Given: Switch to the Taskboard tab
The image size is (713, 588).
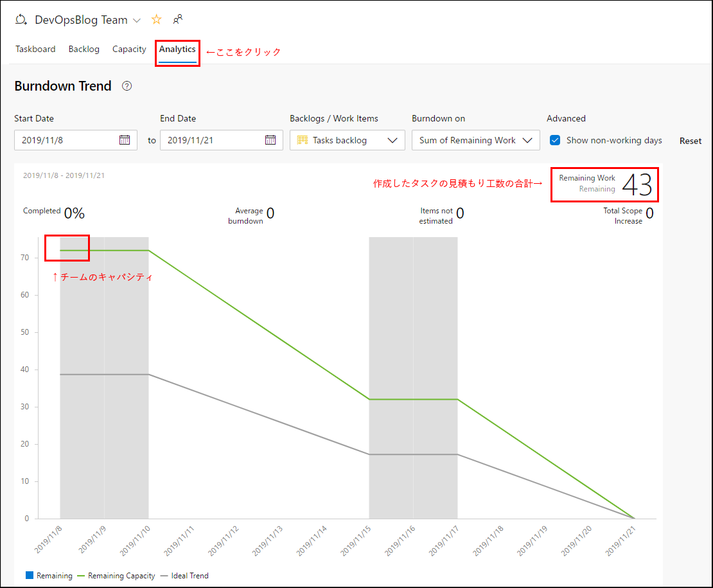Looking at the screenshot, I should tap(35, 49).
